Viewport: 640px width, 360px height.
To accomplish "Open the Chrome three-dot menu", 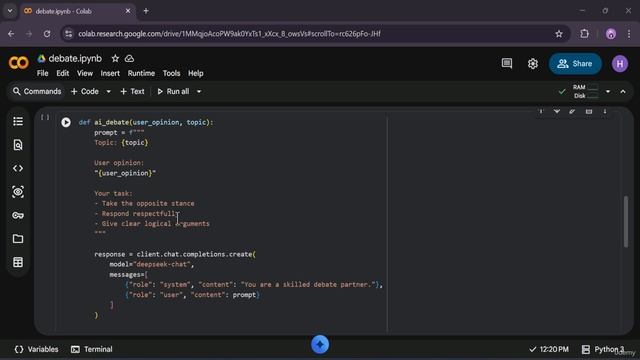I will click(629, 34).
